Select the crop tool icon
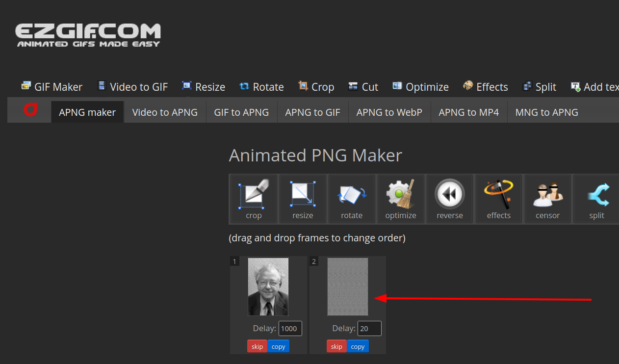The width and height of the screenshot is (619, 364). pyautogui.click(x=254, y=199)
